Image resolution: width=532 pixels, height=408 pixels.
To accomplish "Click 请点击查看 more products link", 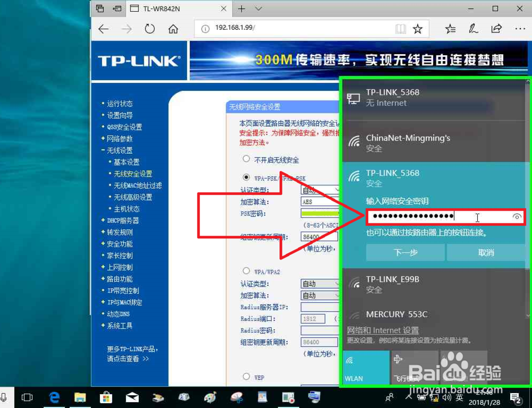I will pos(128,359).
